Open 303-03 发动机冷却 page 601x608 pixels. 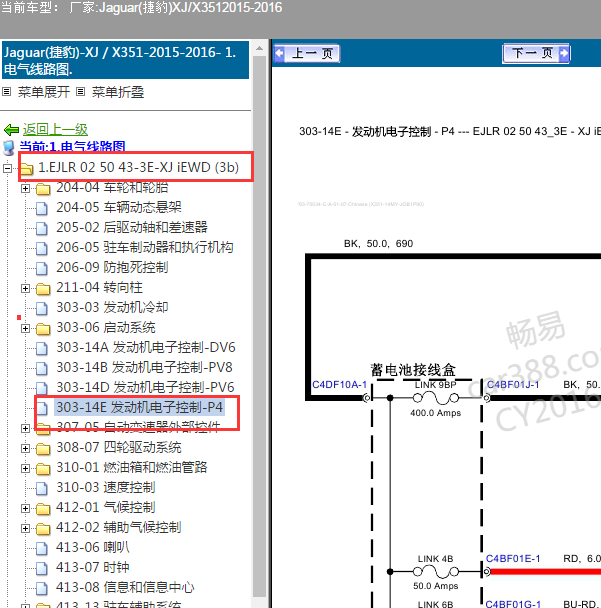[112, 307]
